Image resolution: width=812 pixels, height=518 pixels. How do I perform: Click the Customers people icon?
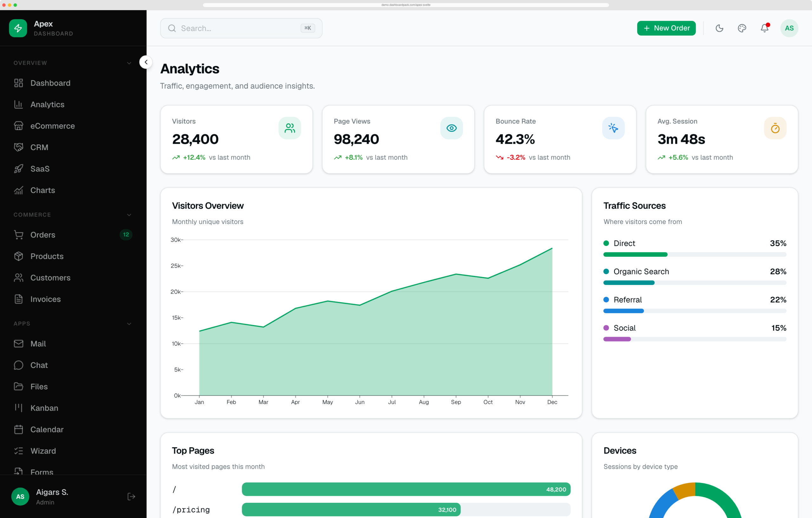(x=18, y=278)
